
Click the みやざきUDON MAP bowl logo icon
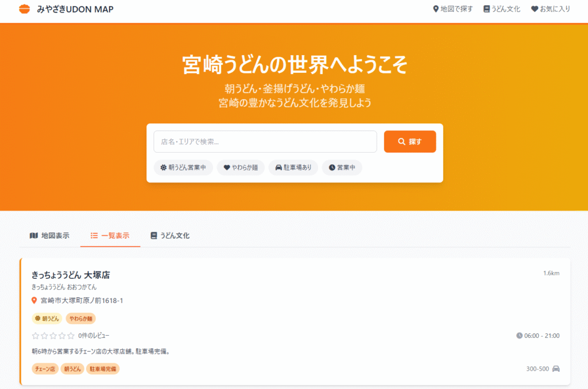click(24, 9)
